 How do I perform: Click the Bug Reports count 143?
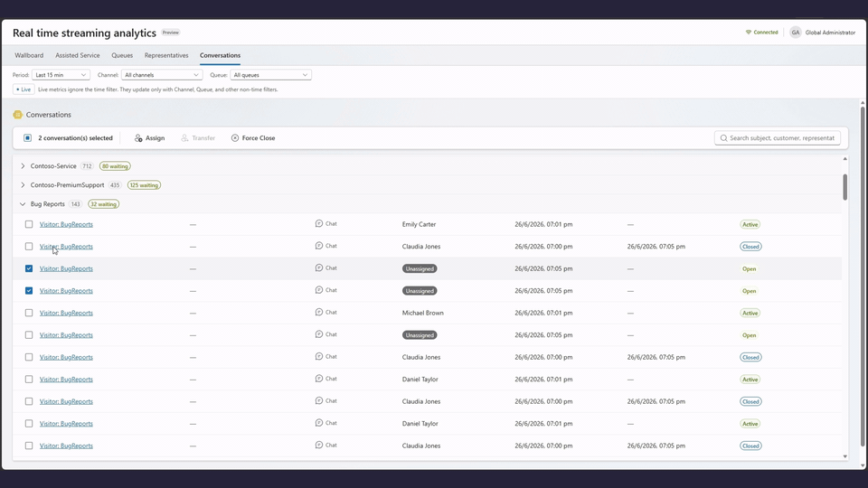point(75,204)
